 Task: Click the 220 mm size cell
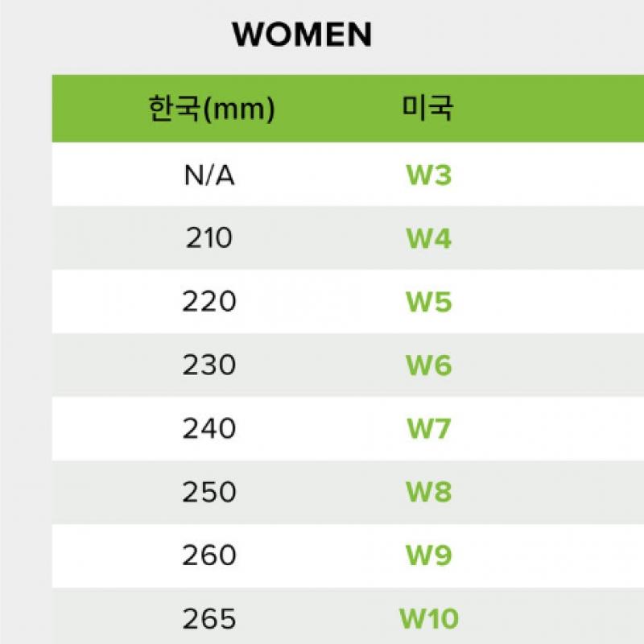click(x=208, y=302)
